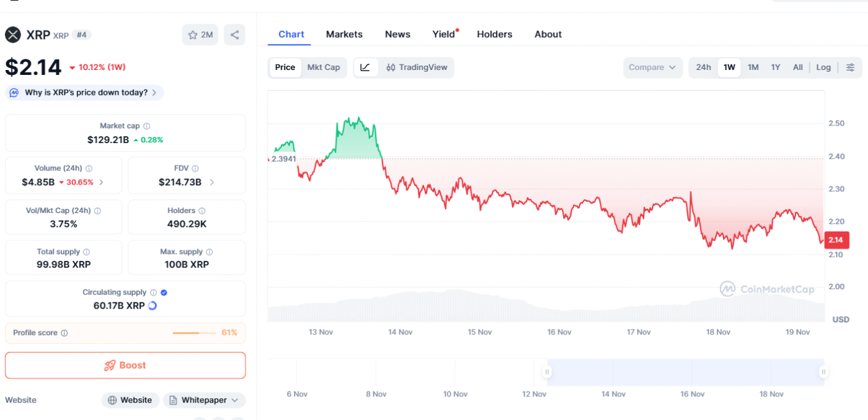Click the star watchlist button showing 2M

point(200,35)
